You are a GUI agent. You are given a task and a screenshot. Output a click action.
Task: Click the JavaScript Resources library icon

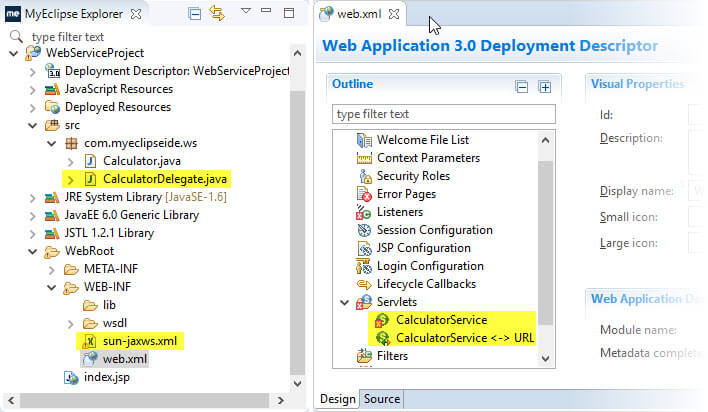[52, 89]
